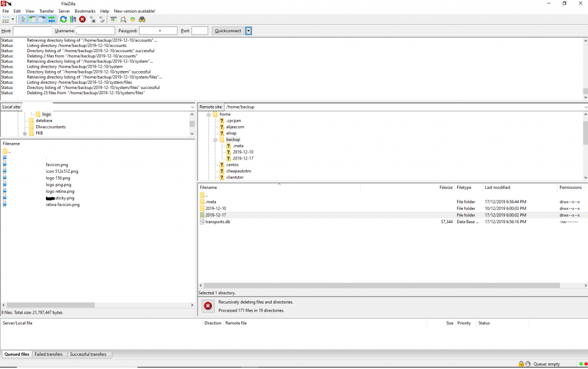Open the Quickconnect dropdown arrow
This screenshot has width=588, height=369.
pyautogui.click(x=247, y=30)
